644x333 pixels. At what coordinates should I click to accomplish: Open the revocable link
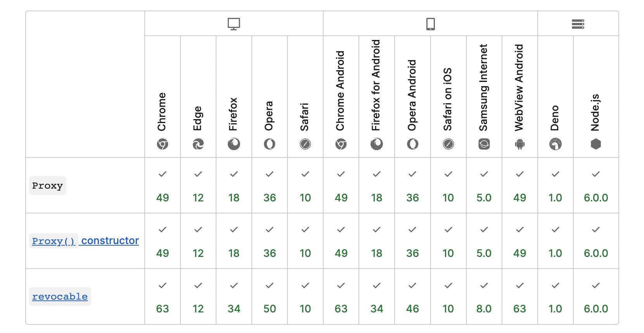point(60,297)
